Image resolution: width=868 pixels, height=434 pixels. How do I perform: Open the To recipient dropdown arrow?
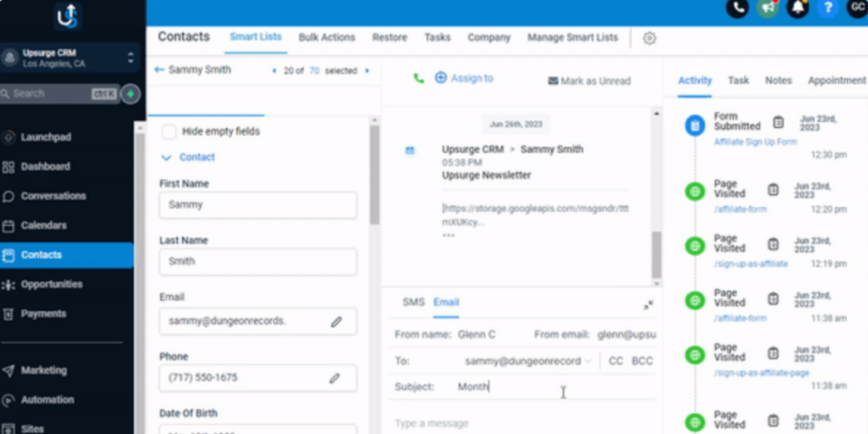tap(587, 361)
